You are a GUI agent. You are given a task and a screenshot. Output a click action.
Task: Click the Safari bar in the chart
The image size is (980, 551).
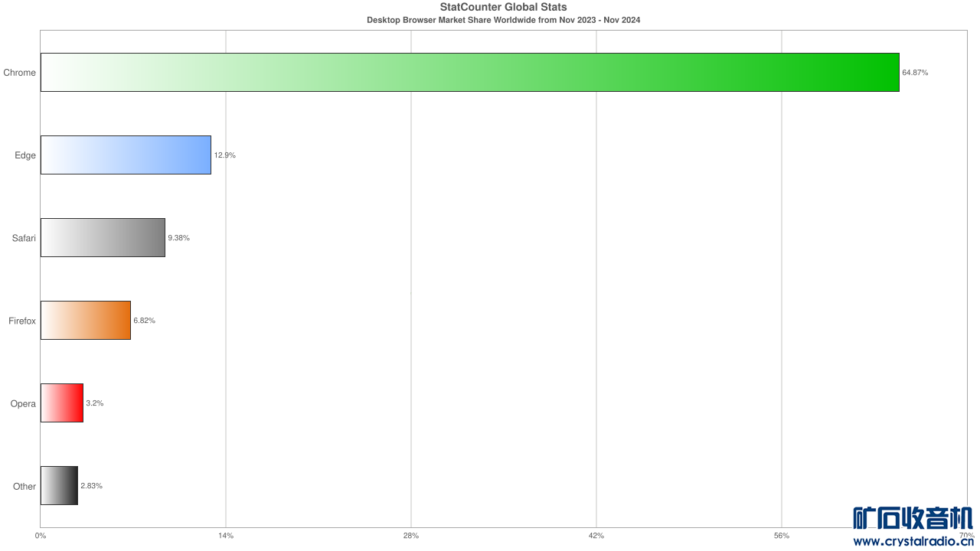(x=103, y=238)
